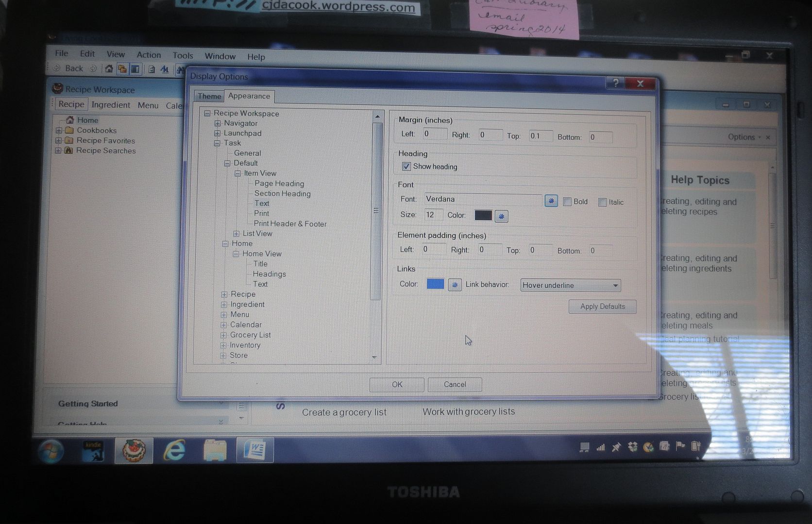Enable the Italic checkbox
Image resolution: width=812 pixels, height=524 pixels.
(x=602, y=202)
